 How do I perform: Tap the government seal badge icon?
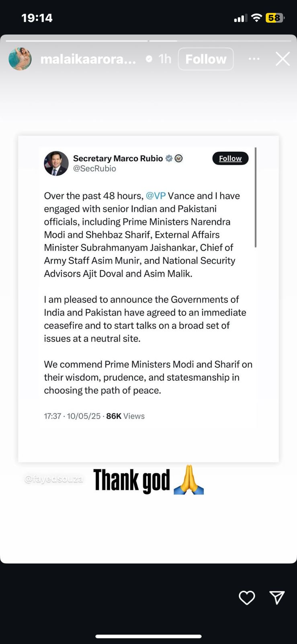179,159
